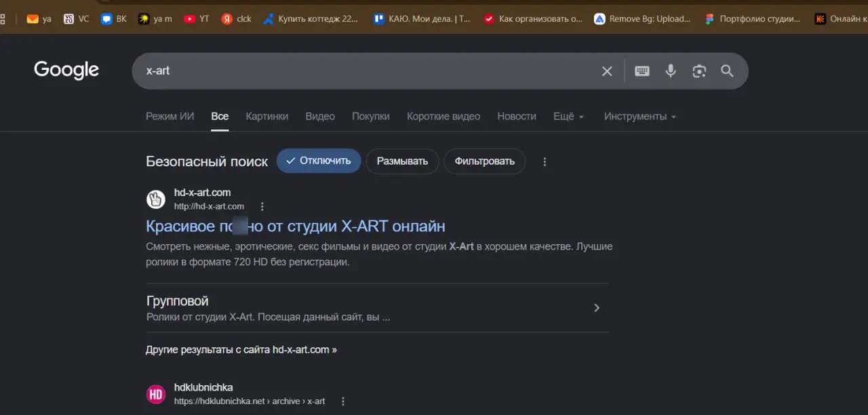Viewport: 868px width, 415px height.
Task: Click the hdklubnichka site name
Action: [203, 388]
